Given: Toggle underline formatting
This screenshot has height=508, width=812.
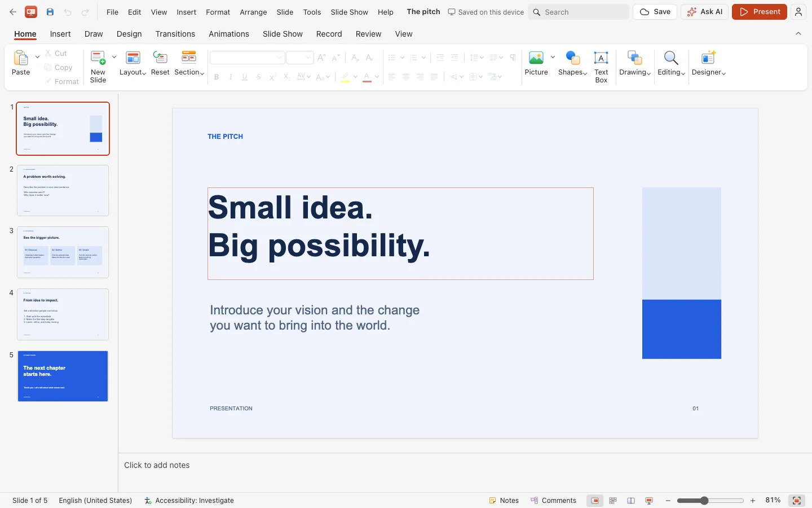Looking at the screenshot, I should pyautogui.click(x=245, y=77).
